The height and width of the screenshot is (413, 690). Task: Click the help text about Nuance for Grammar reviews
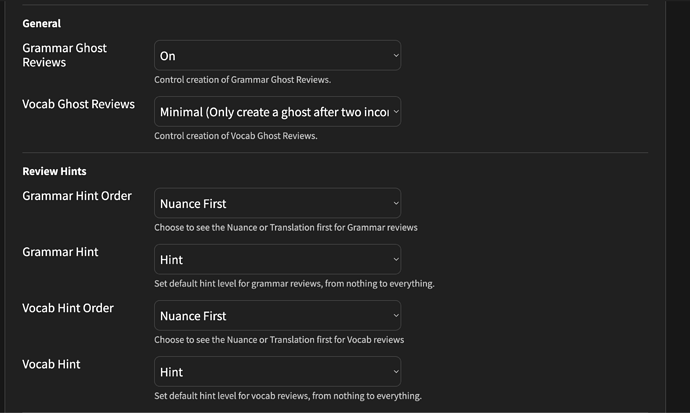286,227
